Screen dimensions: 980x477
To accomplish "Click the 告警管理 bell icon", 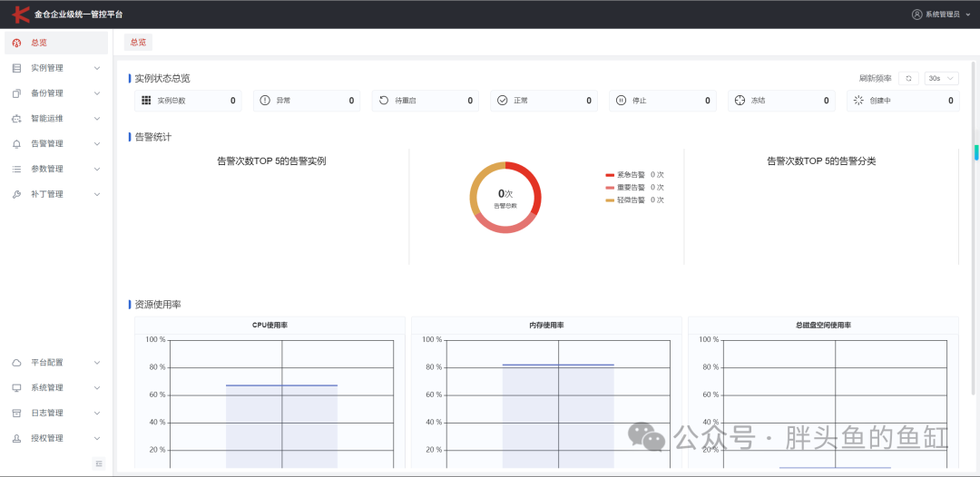I will [17, 143].
